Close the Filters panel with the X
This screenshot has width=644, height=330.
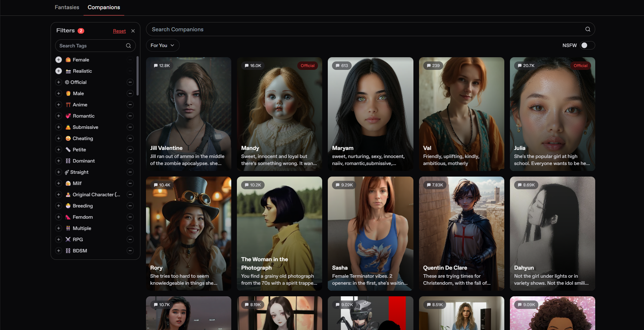[133, 31]
